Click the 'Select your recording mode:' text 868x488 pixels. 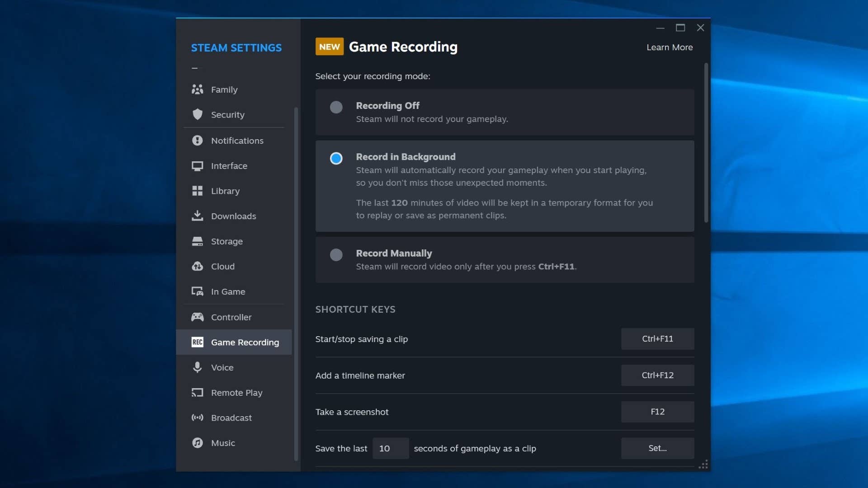[x=373, y=76]
